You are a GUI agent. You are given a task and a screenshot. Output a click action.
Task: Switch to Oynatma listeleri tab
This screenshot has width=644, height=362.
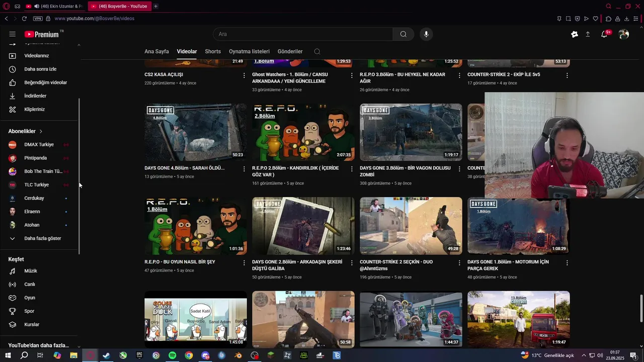[249, 51]
